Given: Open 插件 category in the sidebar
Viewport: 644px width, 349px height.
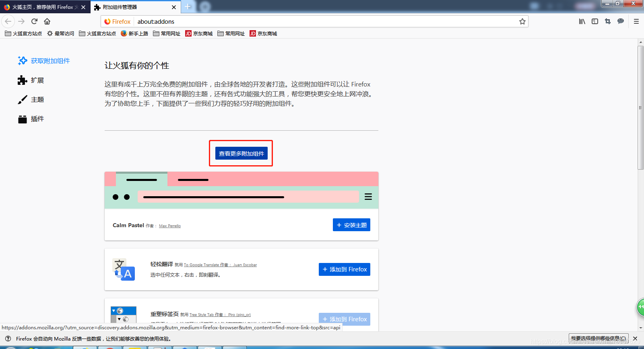Looking at the screenshot, I should point(31,119).
